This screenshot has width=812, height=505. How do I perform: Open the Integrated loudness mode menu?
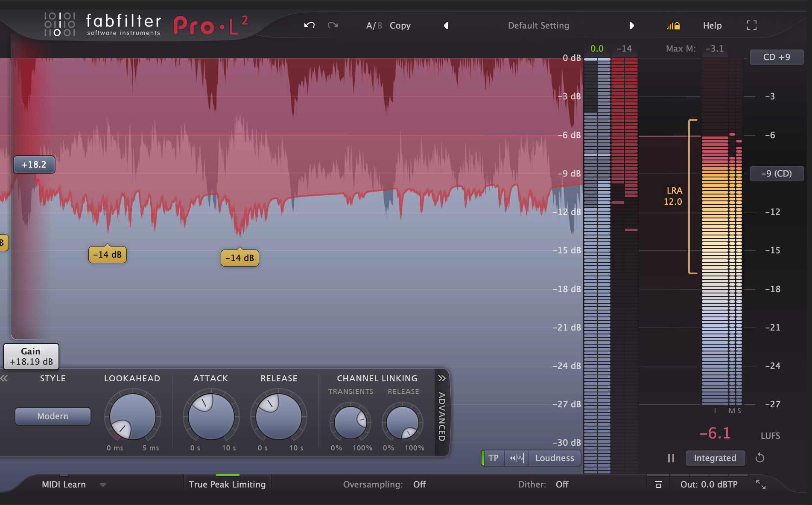point(715,458)
